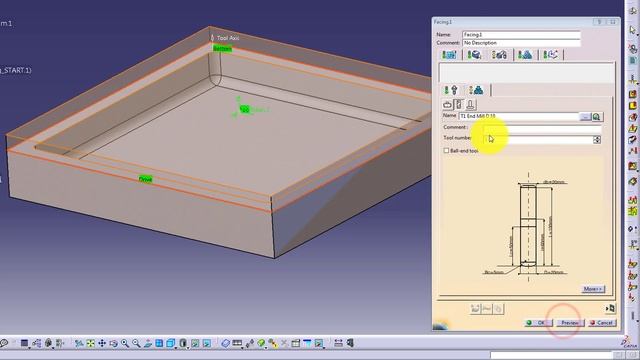The image size is (640, 360).
Task: Click the last icon in bottom toolbar
Action: click(x=350, y=344)
